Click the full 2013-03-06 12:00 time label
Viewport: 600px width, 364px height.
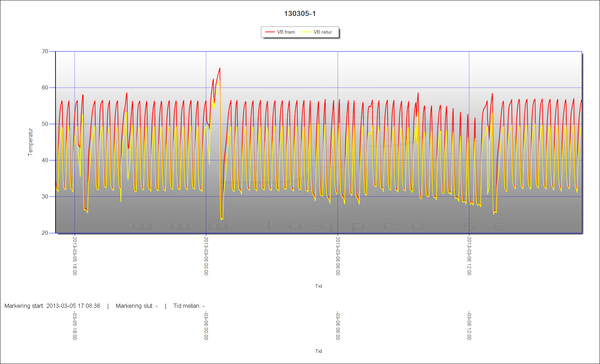point(469,256)
